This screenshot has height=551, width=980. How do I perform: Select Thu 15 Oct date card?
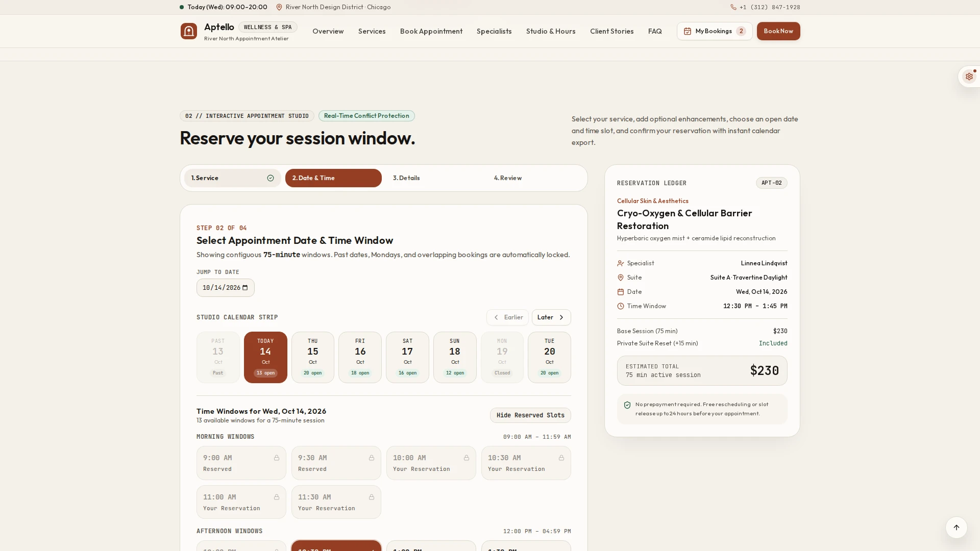[x=313, y=357]
